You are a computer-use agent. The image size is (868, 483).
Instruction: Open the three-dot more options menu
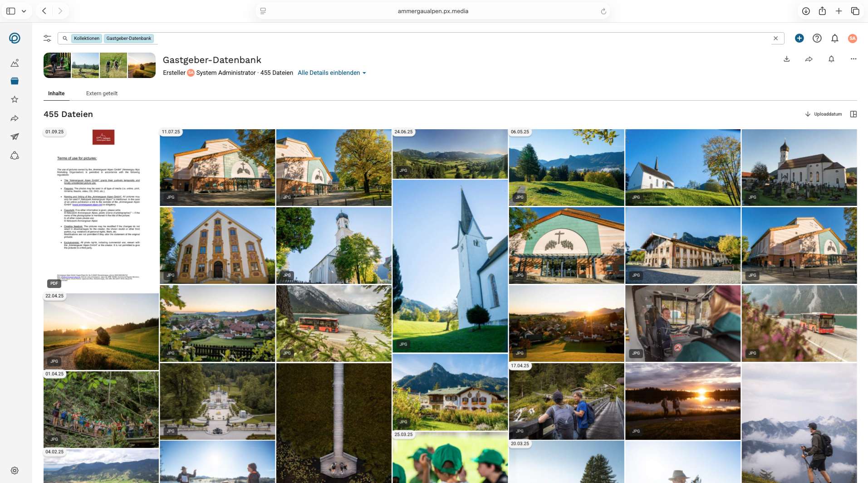853,59
